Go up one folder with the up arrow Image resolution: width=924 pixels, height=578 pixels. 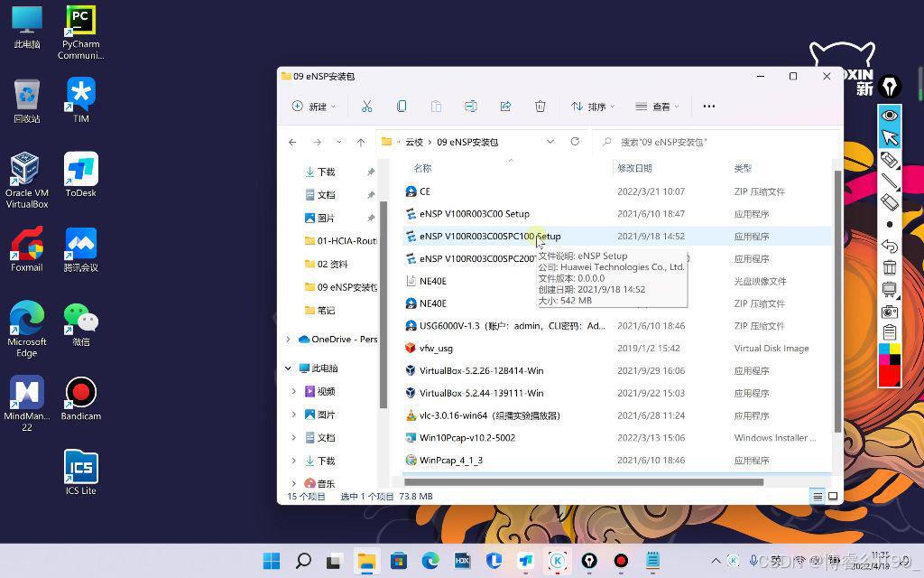pos(361,142)
